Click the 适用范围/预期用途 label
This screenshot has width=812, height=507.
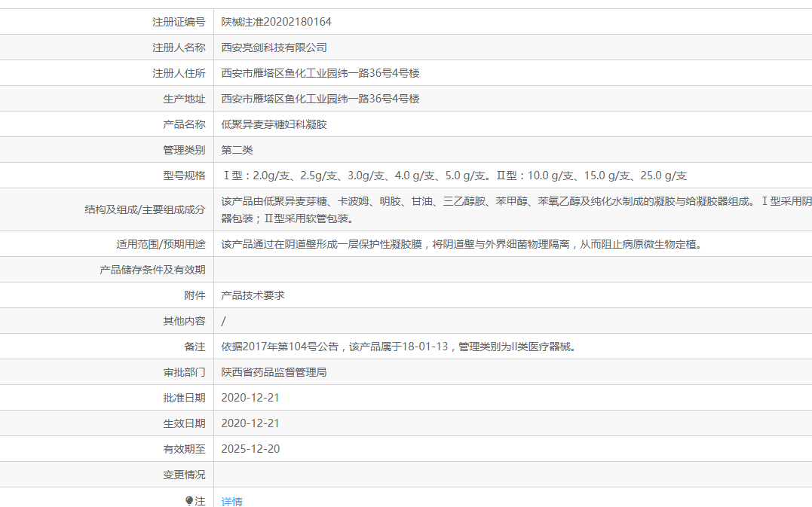pos(161,244)
